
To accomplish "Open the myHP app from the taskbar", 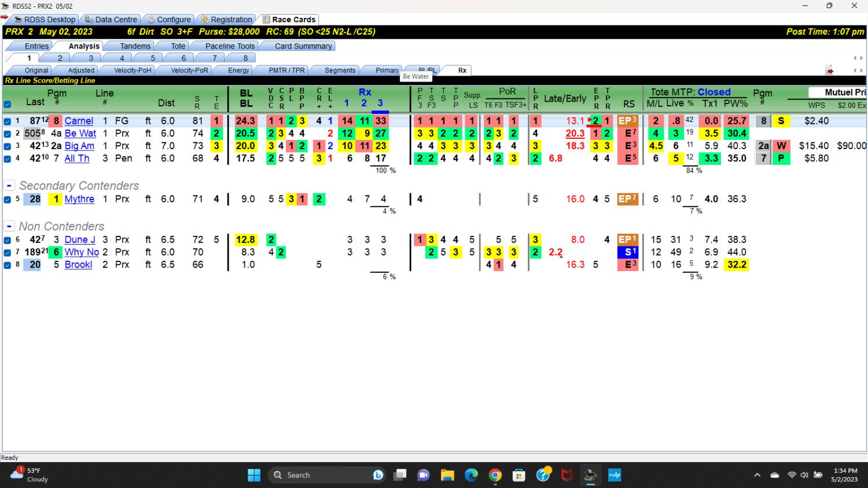I will click(614, 475).
